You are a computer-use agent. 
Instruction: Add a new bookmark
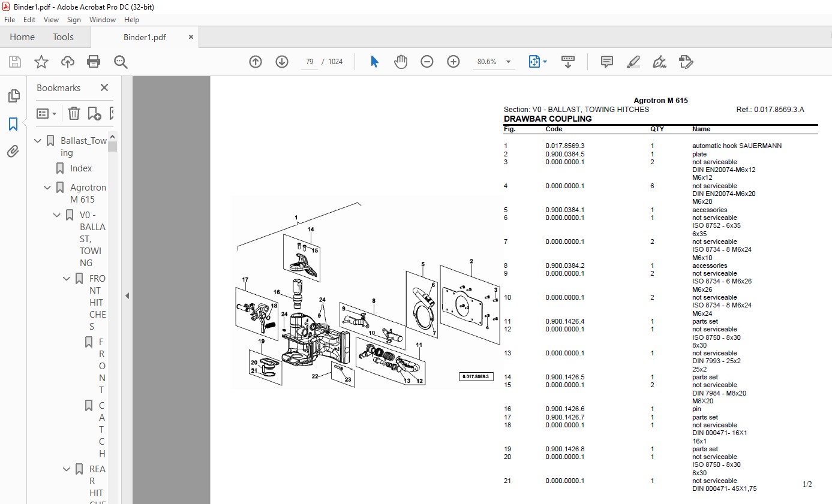[94, 113]
